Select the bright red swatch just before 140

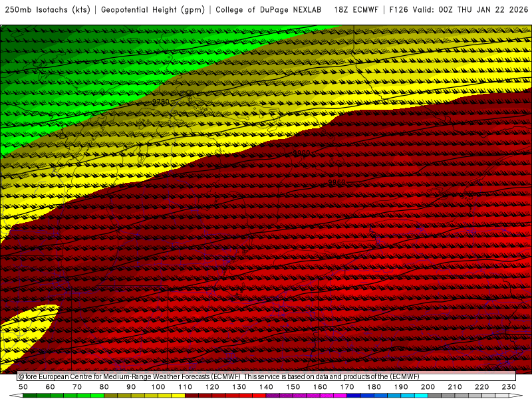pyautogui.click(x=259, y=396)
